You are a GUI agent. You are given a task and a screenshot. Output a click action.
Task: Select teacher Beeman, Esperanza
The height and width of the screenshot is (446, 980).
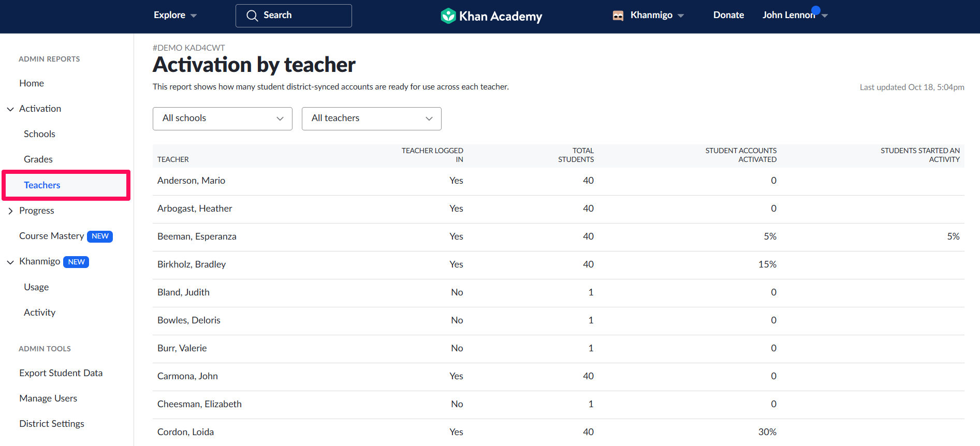(x=197, y=236)
